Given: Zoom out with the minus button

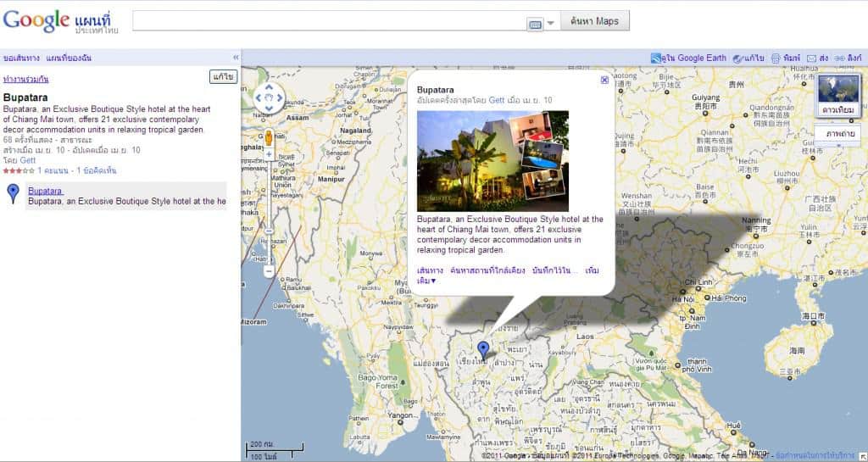Looking at the screenshot, I should (269, 271).
